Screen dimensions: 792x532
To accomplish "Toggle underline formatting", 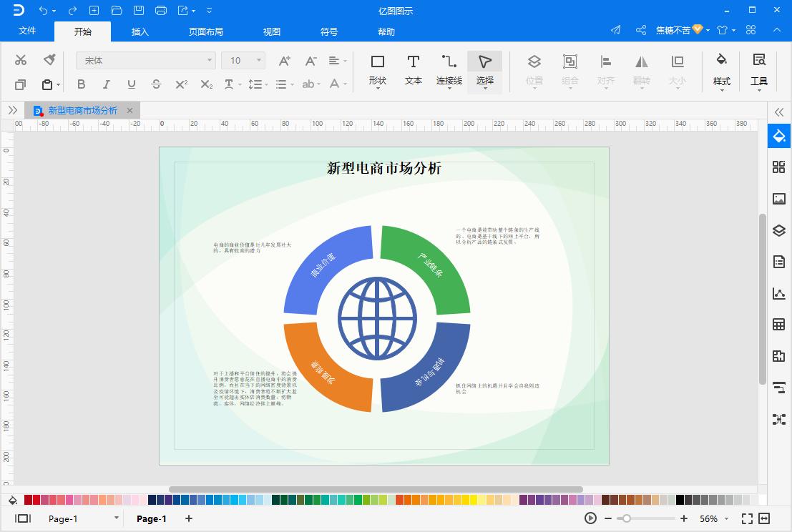I will pos(131,84).
